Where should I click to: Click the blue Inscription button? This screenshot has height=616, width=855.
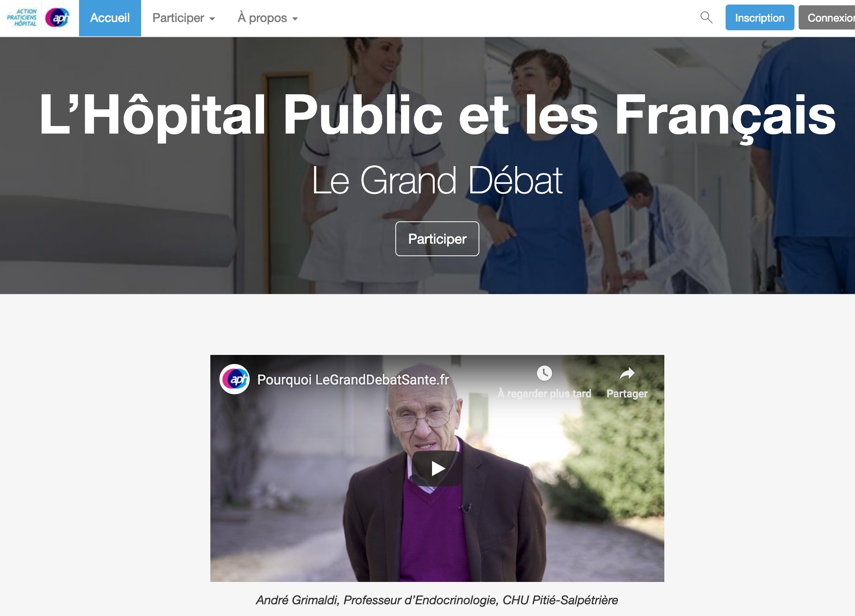[x=760, y=18]
